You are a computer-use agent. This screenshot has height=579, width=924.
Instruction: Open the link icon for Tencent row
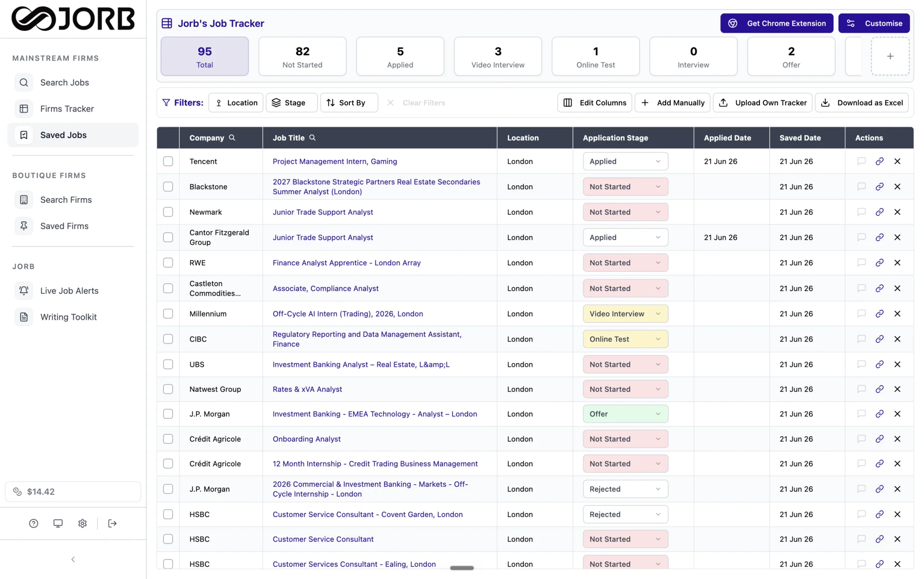(x=879, y=161)
